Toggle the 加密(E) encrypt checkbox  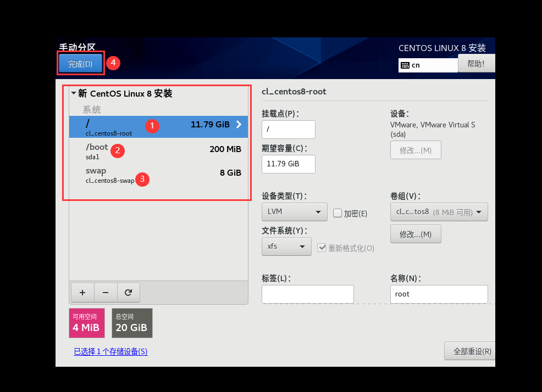pos(338,213)
